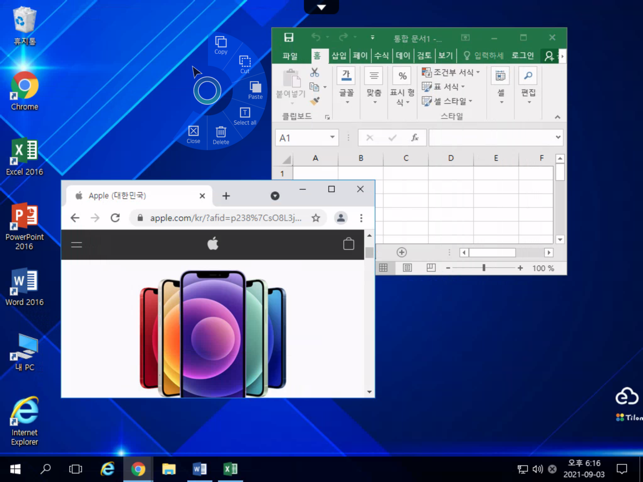Click Close in the radial menu

(x=193, y=134)
